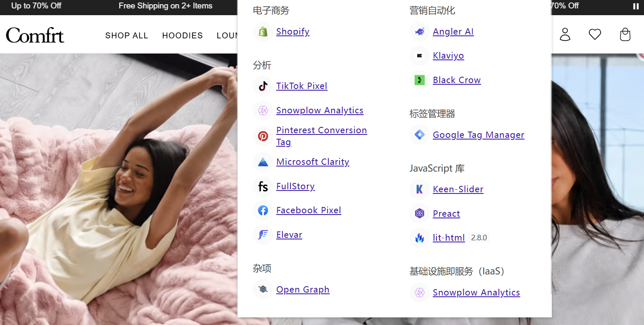Open the Elevar link
Viewport: 644px width, 325px height.
289,235
